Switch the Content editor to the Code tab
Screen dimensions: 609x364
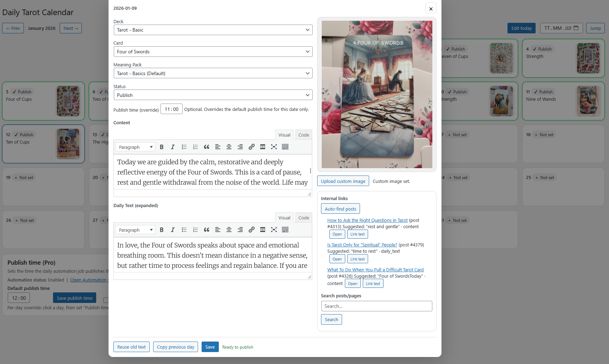[x=303, y=134]
